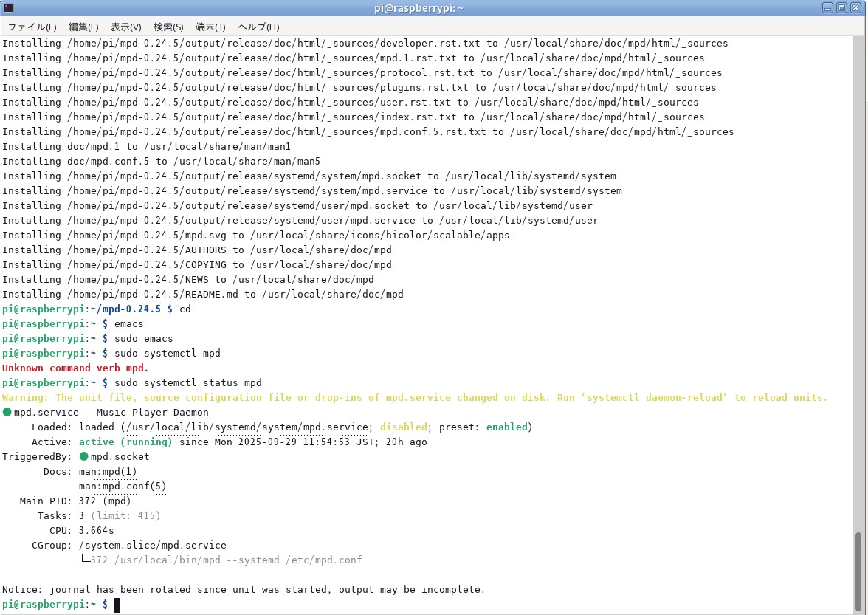The image size is (868, 615).
Task: Open the man:mpd.conf(5) link
Action: pyautogui.click(x=123, y=486)
